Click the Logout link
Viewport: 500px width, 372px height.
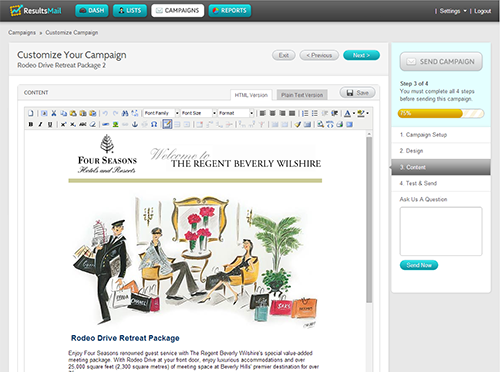pos(482,11)
